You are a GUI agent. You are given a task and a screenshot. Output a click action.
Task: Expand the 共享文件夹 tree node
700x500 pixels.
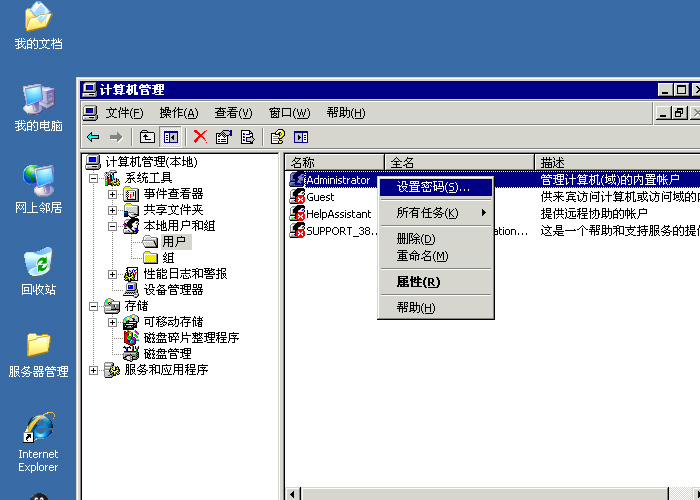coord(112,210)
